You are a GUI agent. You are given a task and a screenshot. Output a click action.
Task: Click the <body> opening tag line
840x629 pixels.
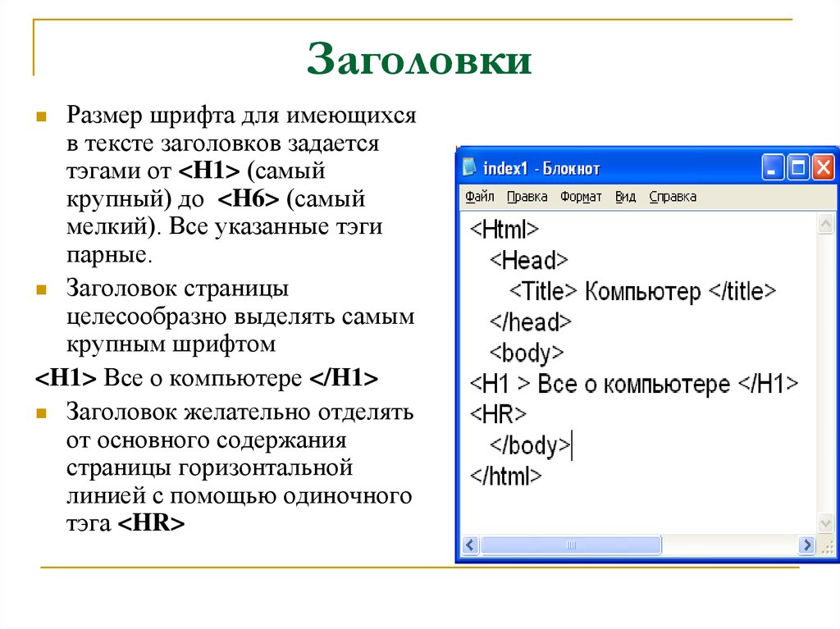[x=527, y=353]
